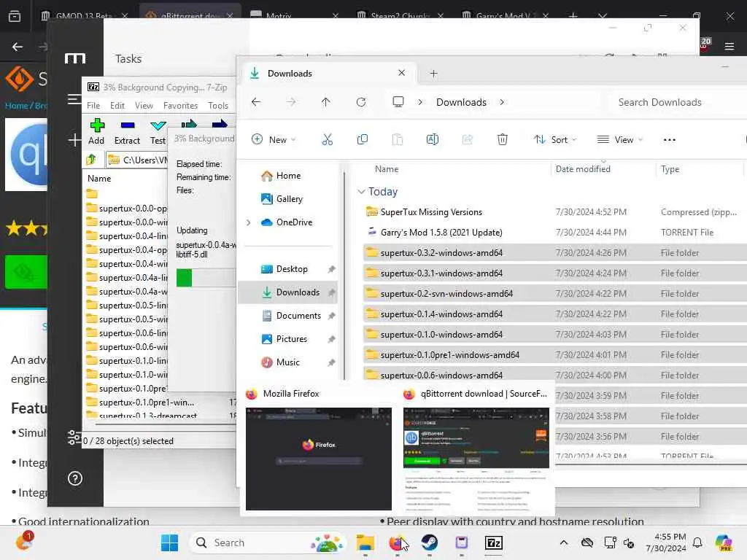Open File Explorer from the taskbar
747x560 pixels.
click(x=365, y=542)
